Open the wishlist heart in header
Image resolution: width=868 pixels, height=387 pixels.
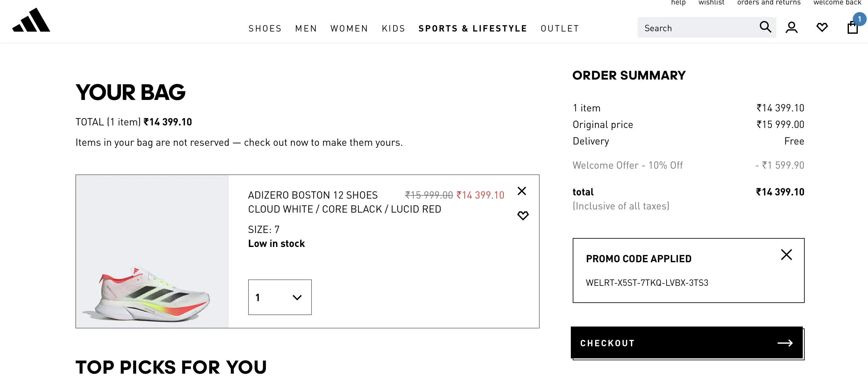click(x=822, y=27)
